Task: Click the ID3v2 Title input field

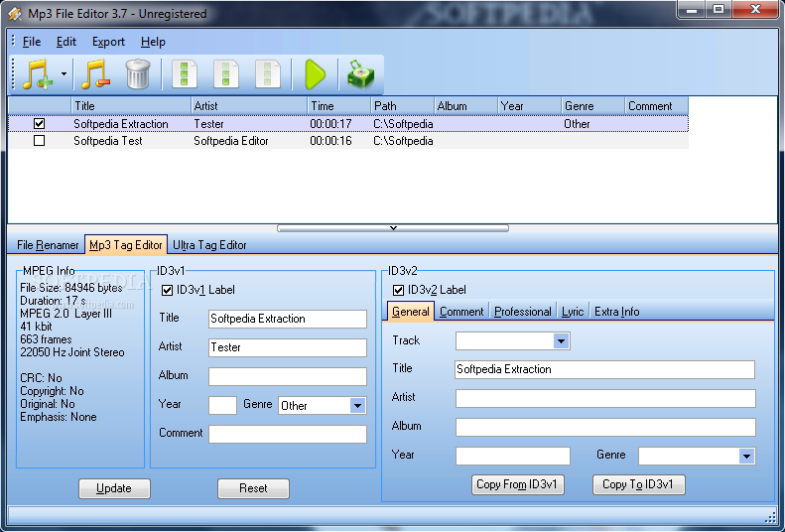Action: [x=604, y=370]
